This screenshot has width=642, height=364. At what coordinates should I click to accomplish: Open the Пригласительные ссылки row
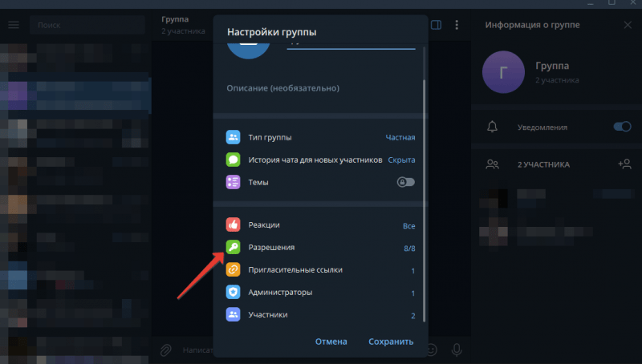click(321, 270)
